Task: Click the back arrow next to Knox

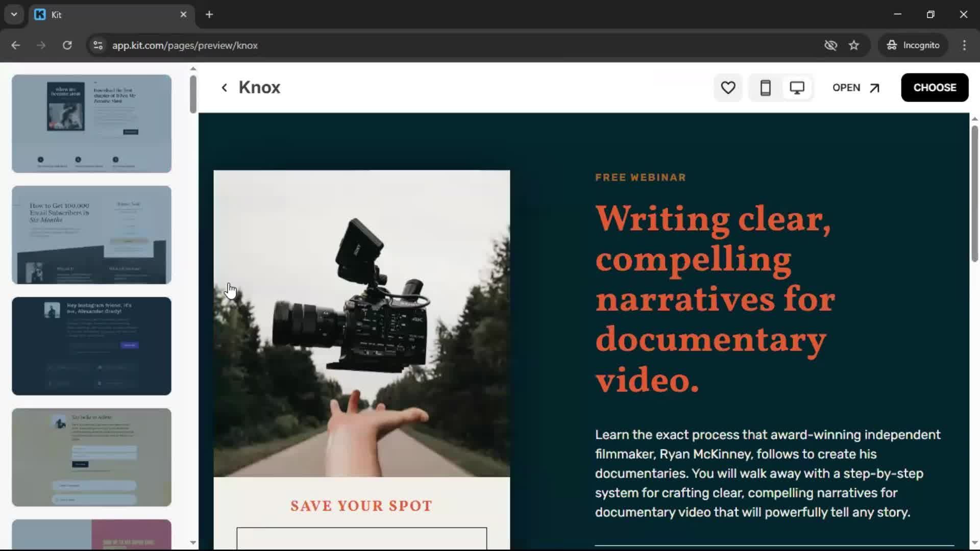Action: (x=224, y=87)
